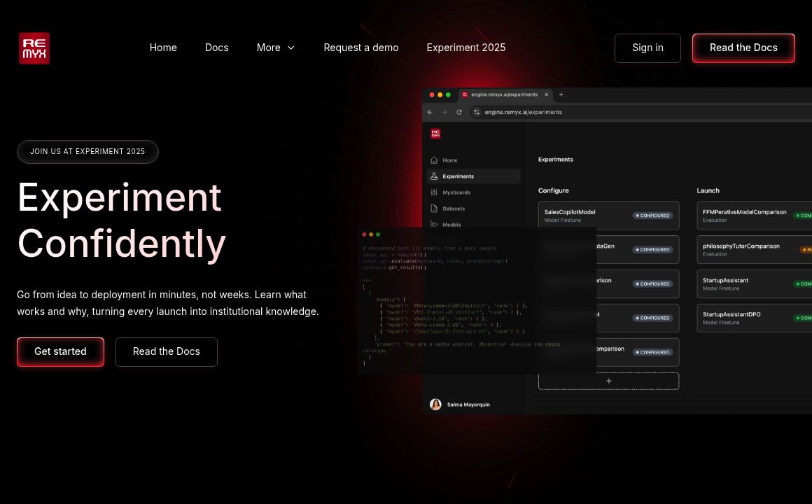Click the Experiments flask icon in sidebar
The image size is (812, 504).
coord(434,176)
